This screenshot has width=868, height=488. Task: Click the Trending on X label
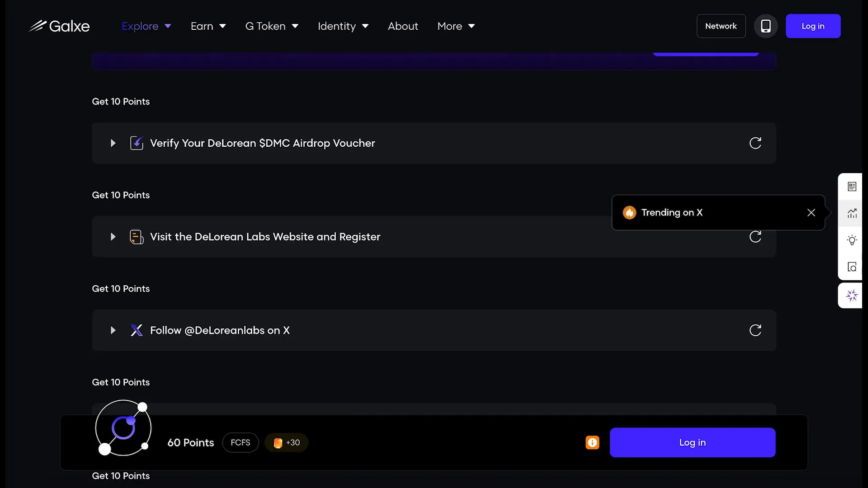tap(672, 212)
